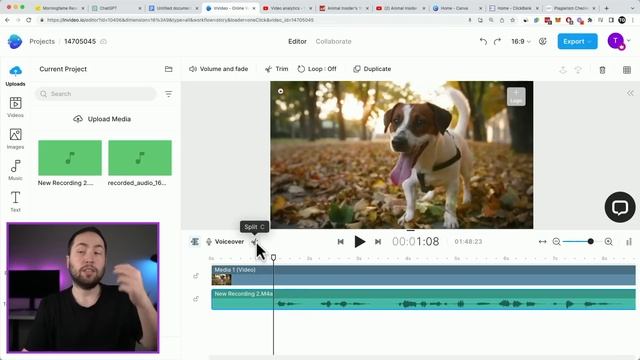Open the Export dropdown button
The width and height of the screenshot is (640, 360).
pyautogui.click(x=577, y=41)
